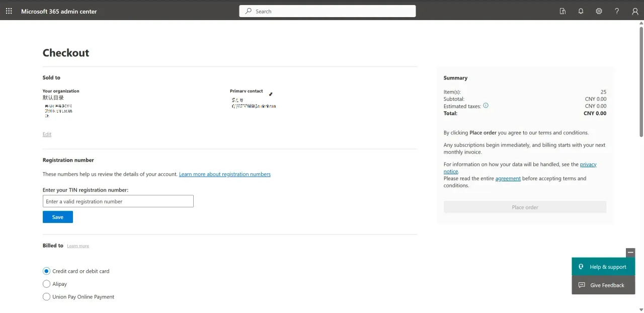The height and width of the screenshot is (313, 644).
Task: Click the Microsoft 365 admin center title
Action: pyautogui.click(x=59, y=11)
